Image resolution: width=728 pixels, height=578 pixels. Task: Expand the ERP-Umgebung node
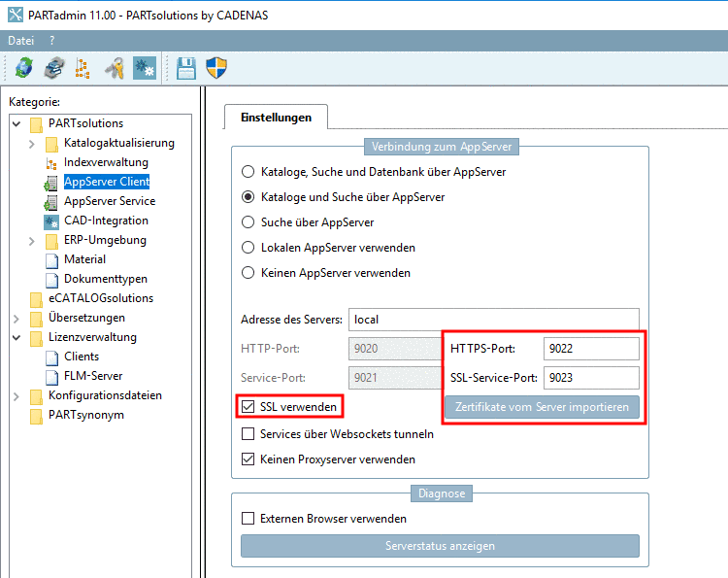tap(32, 241)
